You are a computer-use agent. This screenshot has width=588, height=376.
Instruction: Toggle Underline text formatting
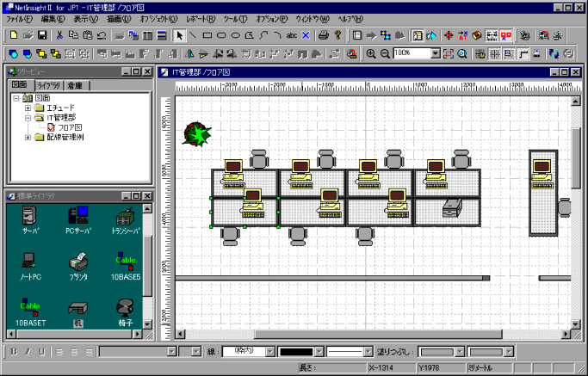click(40, 351)
